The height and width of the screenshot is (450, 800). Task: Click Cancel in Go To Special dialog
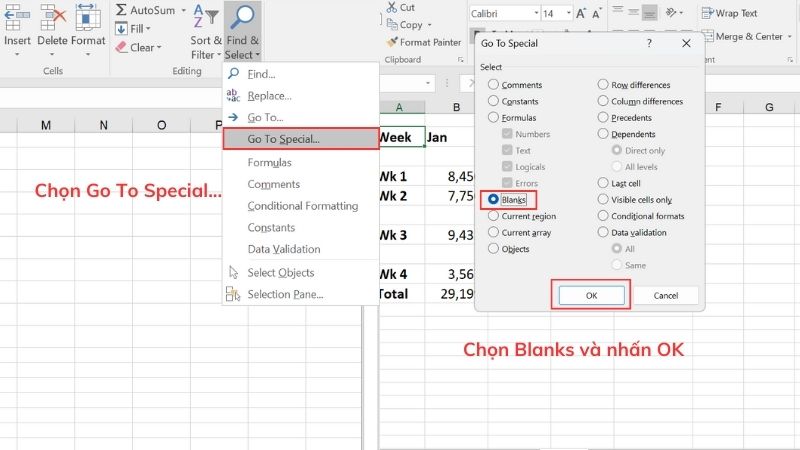666,295
